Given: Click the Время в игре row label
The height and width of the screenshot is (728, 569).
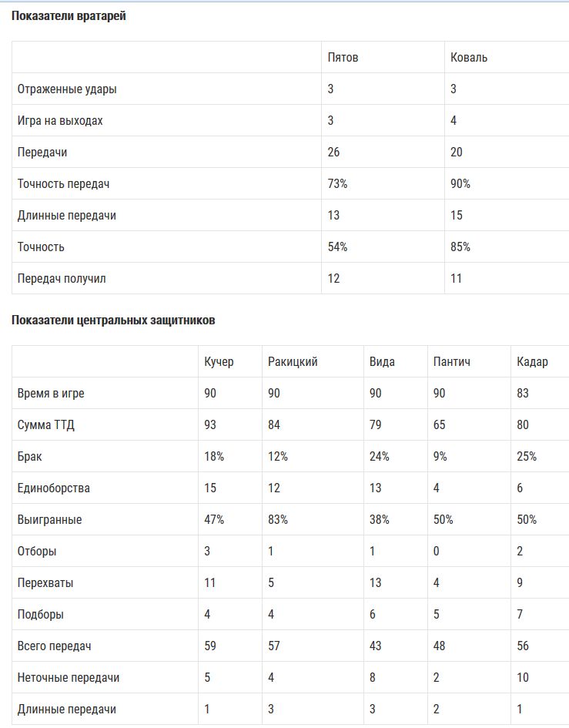Looking at the screenshot, I should click(x=51, y=394).
